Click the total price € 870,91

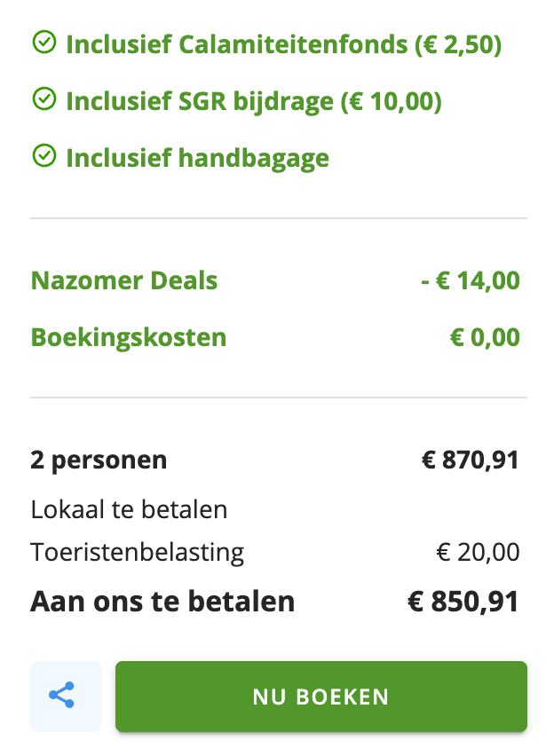[470, 460]
